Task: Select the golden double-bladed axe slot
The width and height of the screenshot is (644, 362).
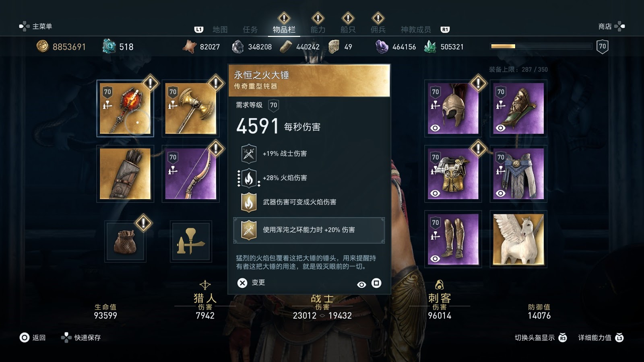Action: [190, 109]
